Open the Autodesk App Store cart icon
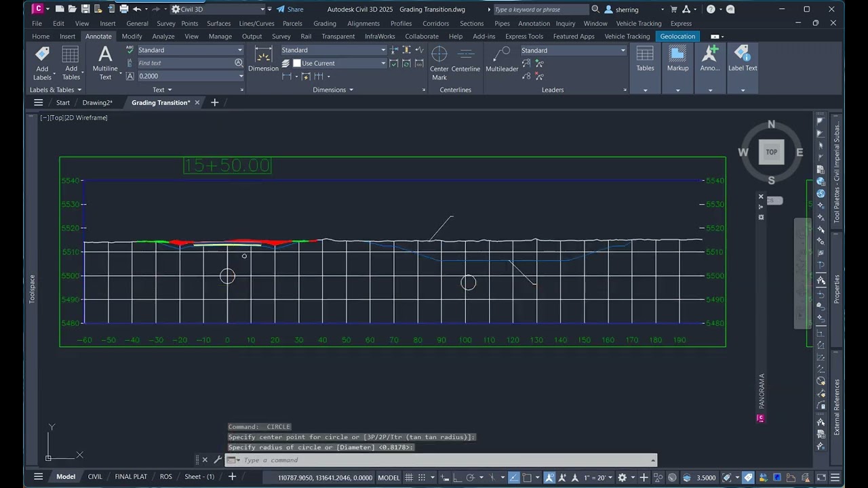This screenshot has height=488, width=868. click(x=673, y=9)
